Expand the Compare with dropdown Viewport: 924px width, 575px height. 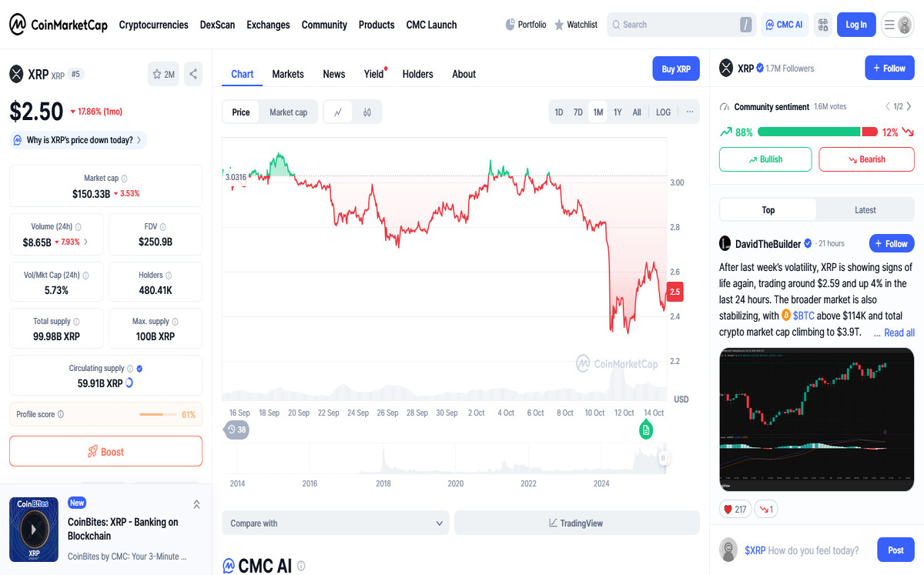[336, 523]
